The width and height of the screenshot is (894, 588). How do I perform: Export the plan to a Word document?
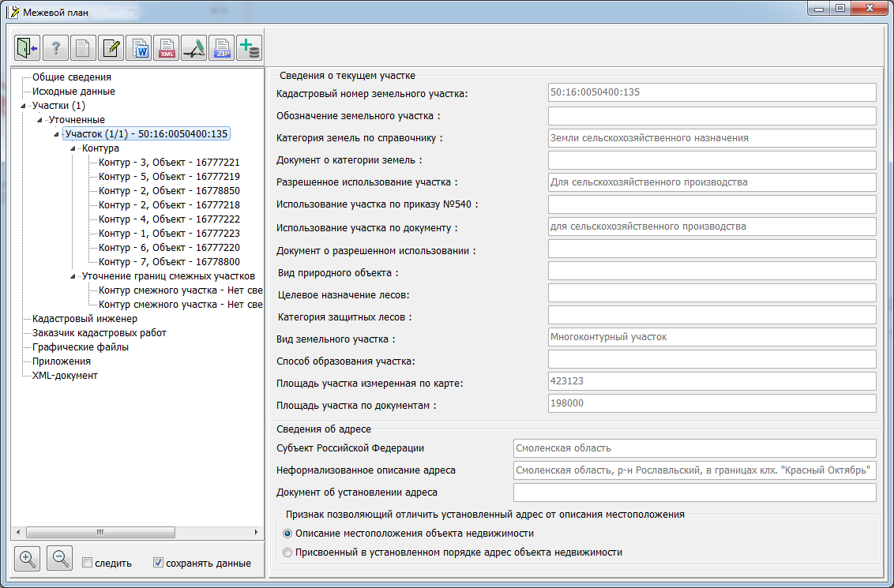(139, 48)
